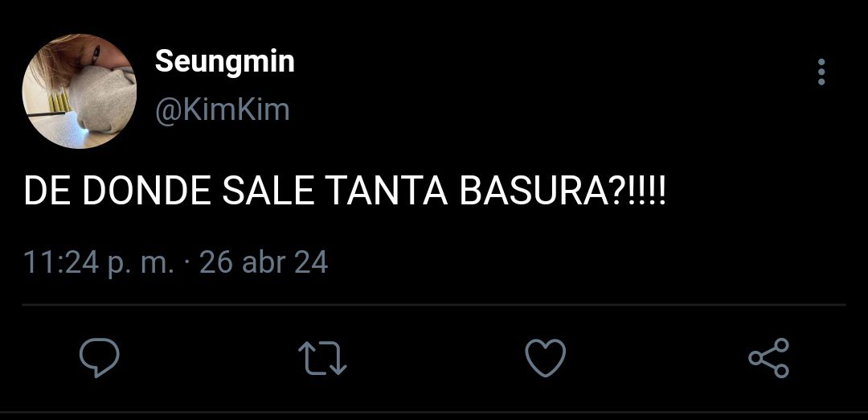The image size is (868, 420).
Task: Open the @KimKim handle link
Action: coord(222,109)
